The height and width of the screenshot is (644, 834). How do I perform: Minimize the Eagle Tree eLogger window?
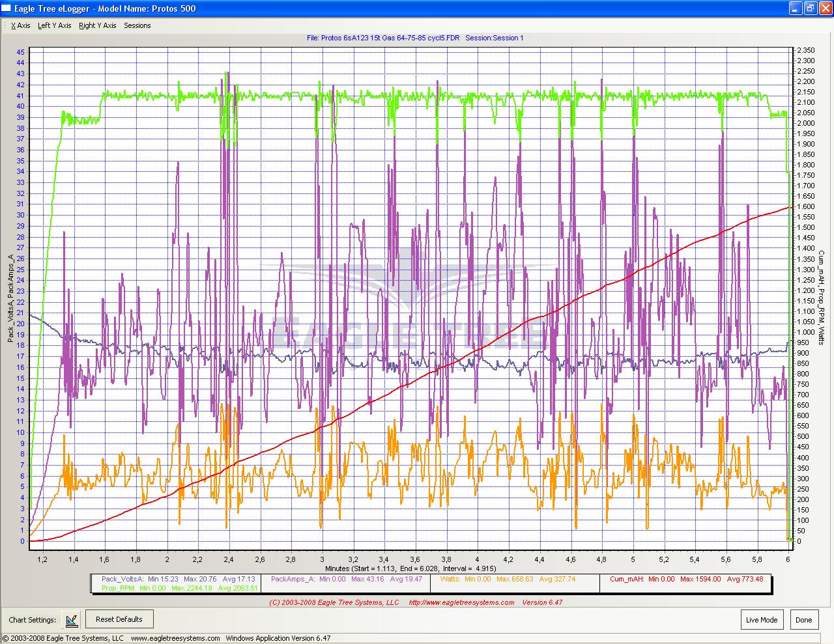tap(796, 8)
